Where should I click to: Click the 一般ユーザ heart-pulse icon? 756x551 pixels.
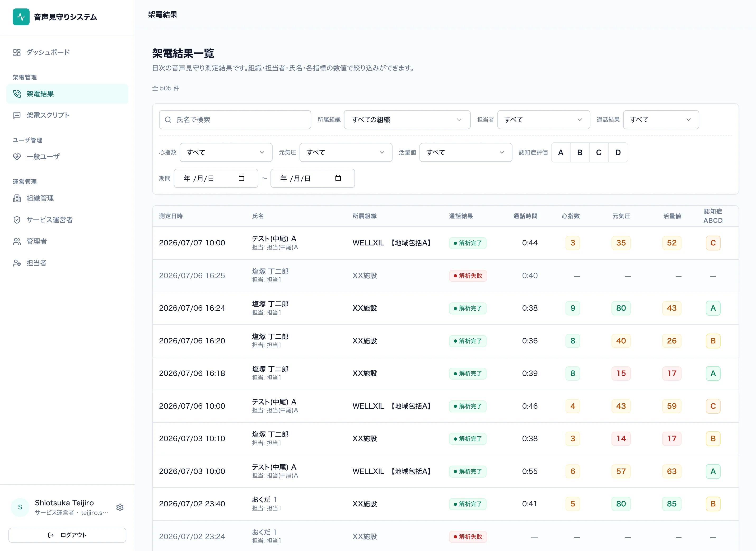coord(17,157)
